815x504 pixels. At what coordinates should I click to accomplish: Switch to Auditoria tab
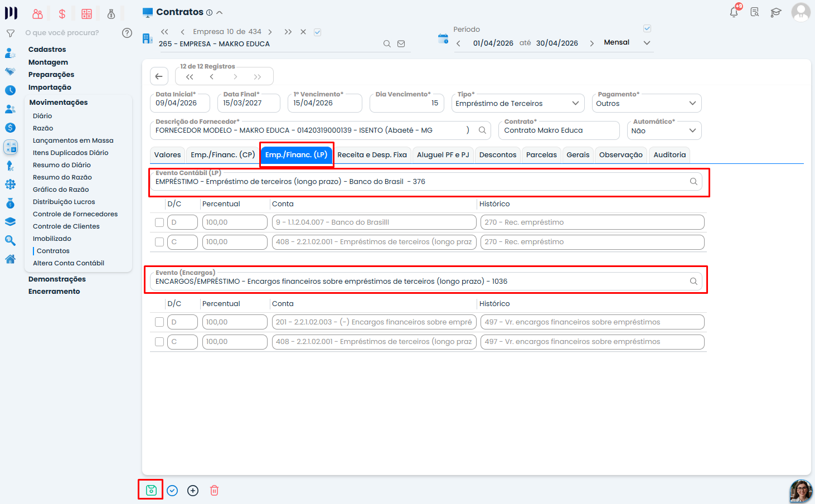(x=670, y=155)
